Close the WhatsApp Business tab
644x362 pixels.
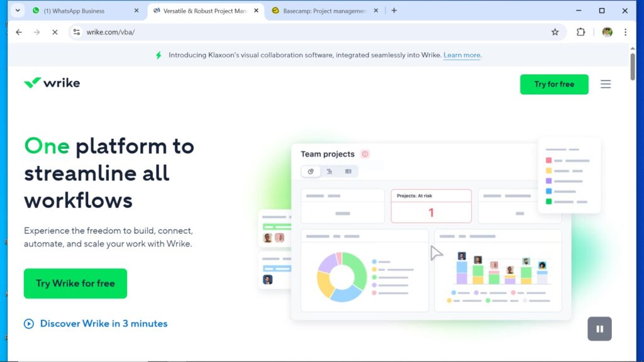(136, 11)
